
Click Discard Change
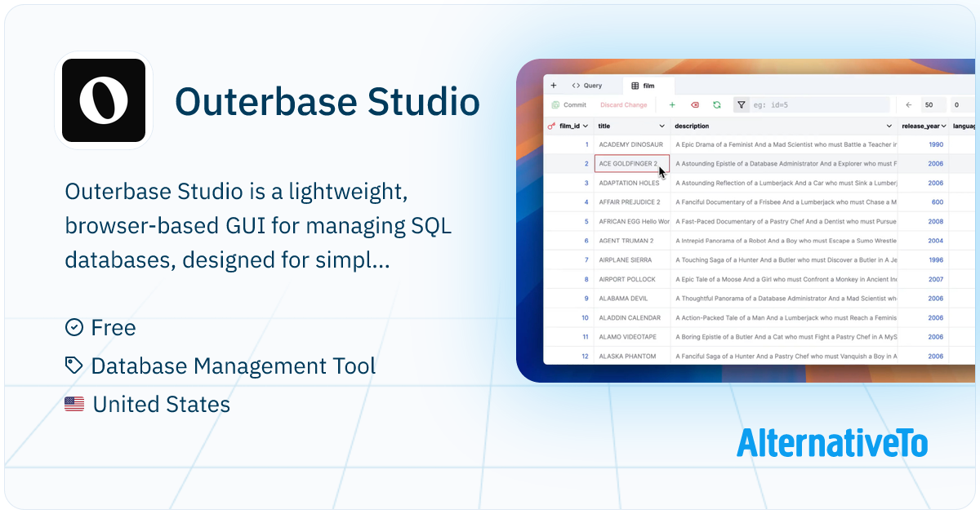pyautogui.click(x=623, y=105)
